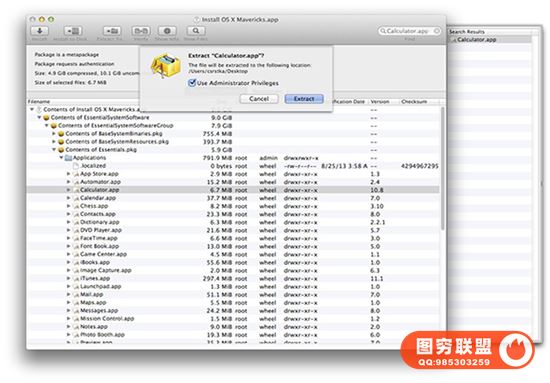Click the Photo Booth.app icon
Image resolution: width=550 pixels, height=383 pixels.
tap(76, 335)
